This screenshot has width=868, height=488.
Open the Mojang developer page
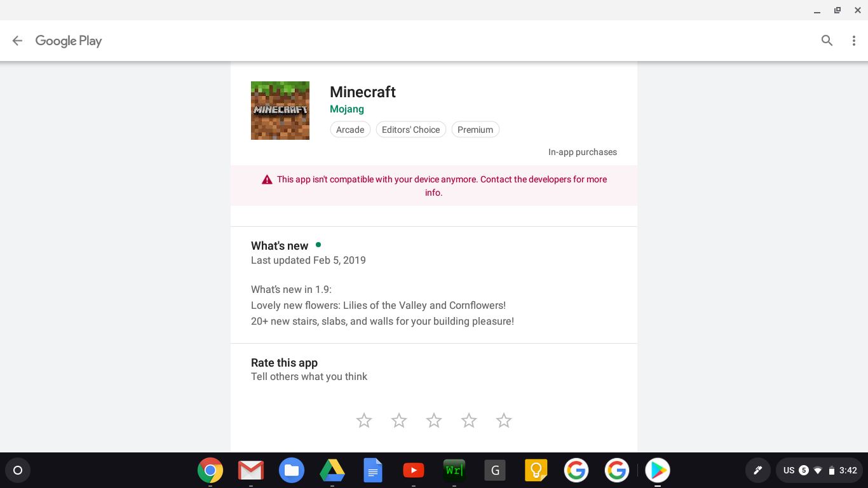tap(347, 109)
